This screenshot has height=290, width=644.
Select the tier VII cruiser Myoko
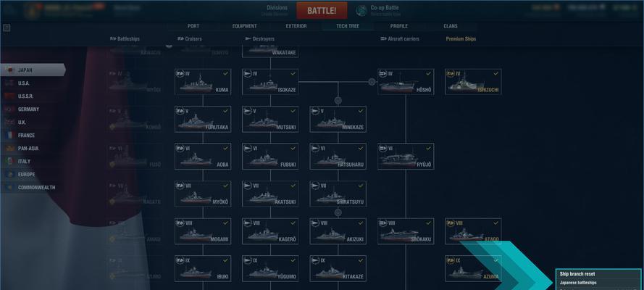(x=203, y=194)
